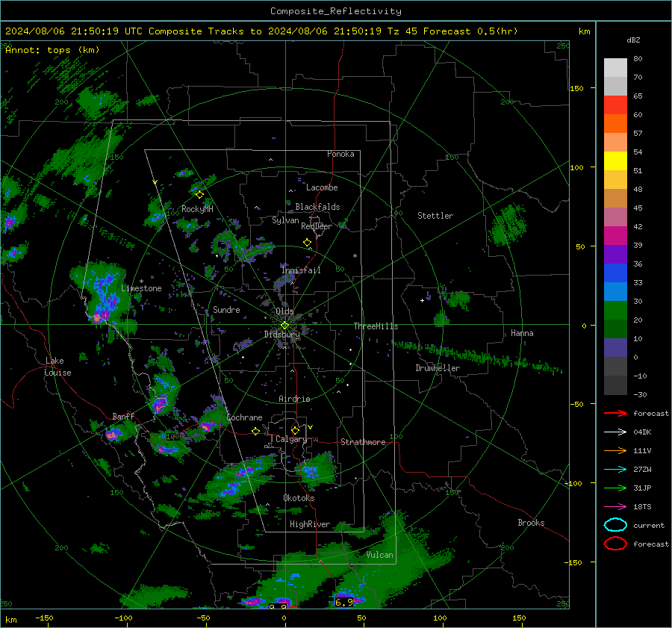Select the red forecast ellipse symbol

pyautogui.click(x=615, y=544)
